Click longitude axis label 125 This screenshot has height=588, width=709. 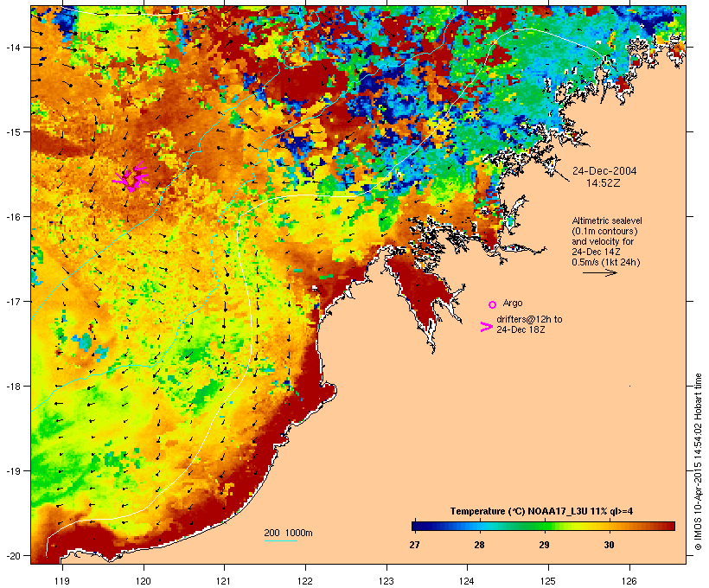548,581
